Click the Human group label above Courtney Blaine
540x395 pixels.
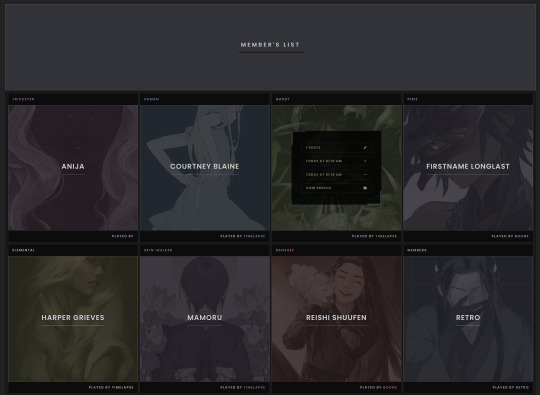coord(152,99)
